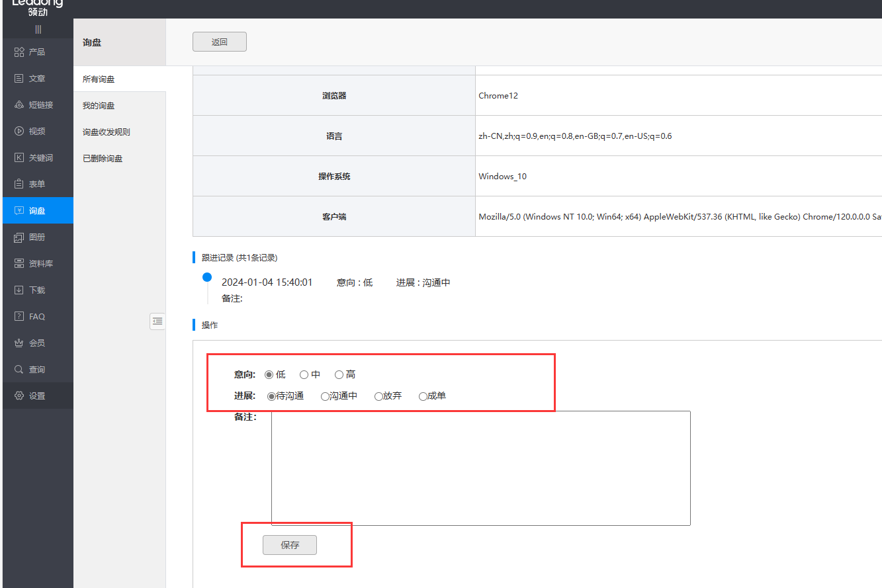Viewport: 882px width, 588px height.
Task: Open the 视频 sidebar icon
Action: coord(19,132)
